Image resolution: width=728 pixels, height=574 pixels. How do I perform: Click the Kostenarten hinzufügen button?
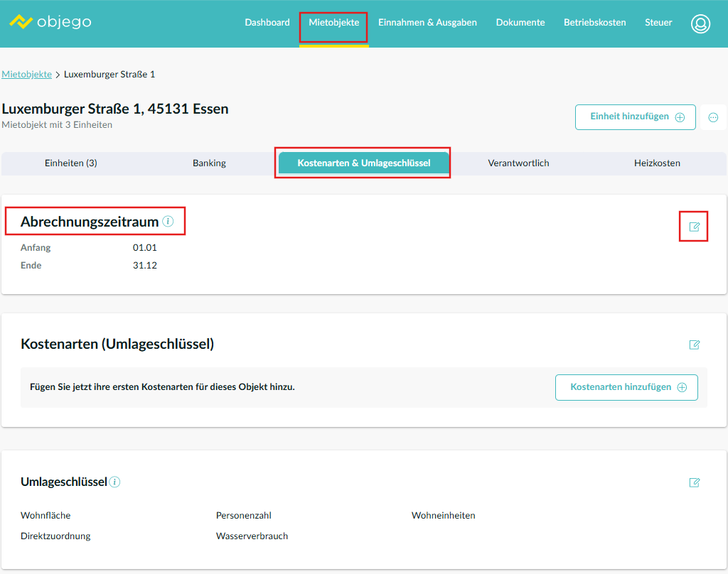[x=626, y=387]
